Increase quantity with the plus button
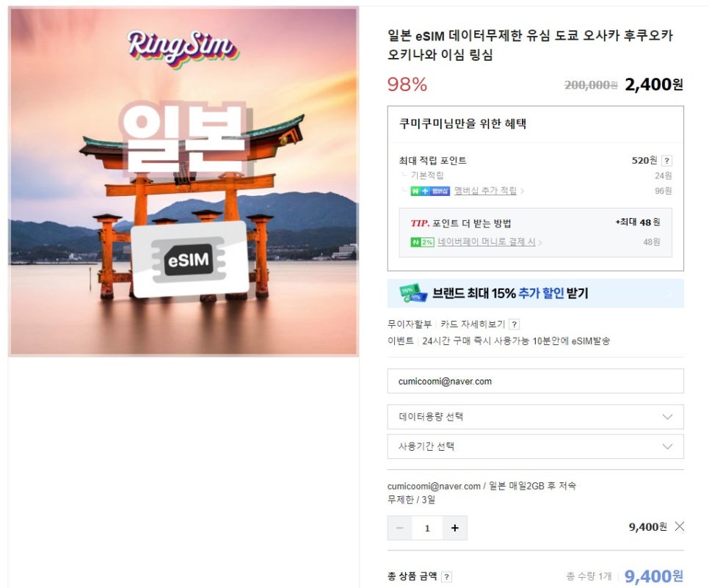 455,528
